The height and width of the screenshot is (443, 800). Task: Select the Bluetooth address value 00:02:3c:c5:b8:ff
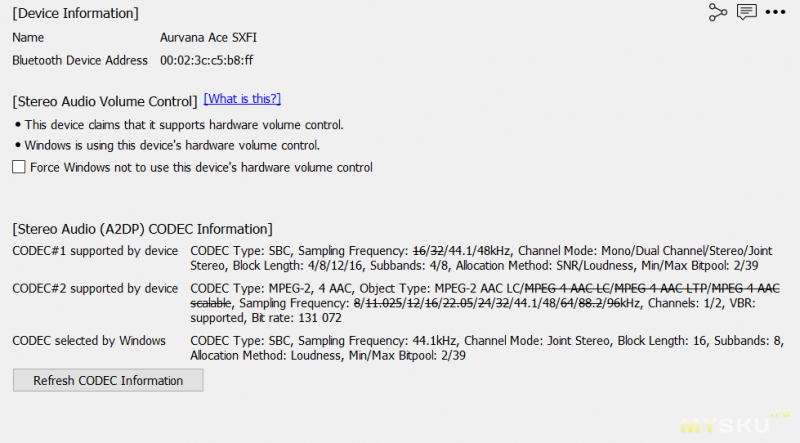[x=206, y=60]
